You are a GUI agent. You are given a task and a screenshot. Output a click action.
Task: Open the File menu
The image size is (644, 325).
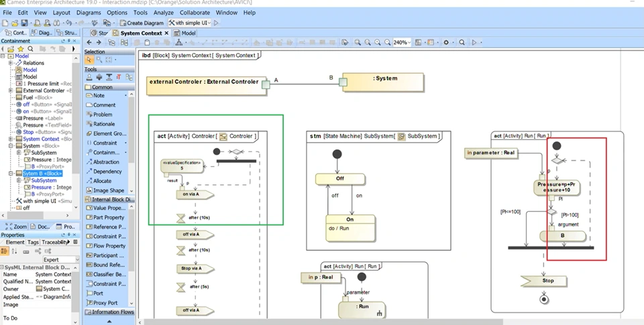click(x=7, y=13)
